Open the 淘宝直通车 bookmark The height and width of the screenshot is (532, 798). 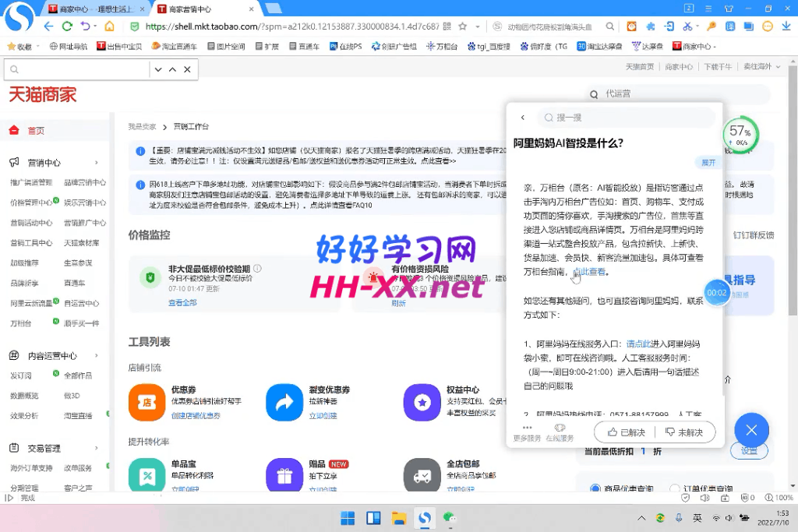[174, 46]
